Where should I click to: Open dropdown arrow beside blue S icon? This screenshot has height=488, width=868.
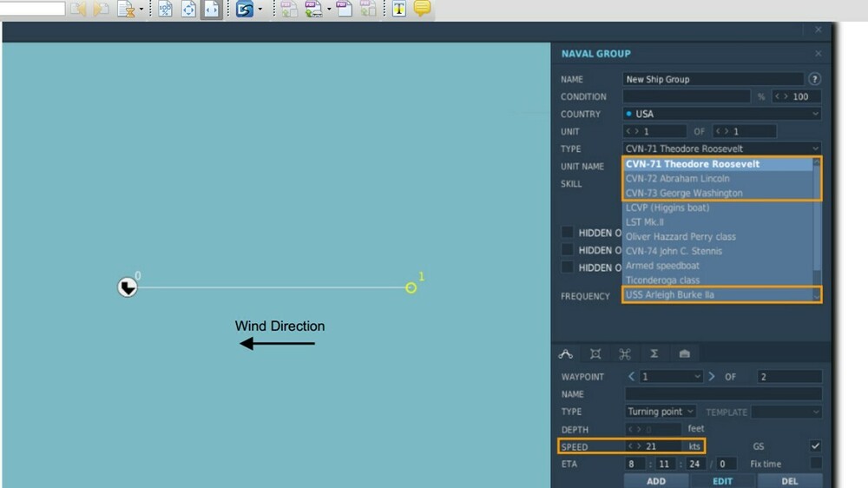point(260,9)
